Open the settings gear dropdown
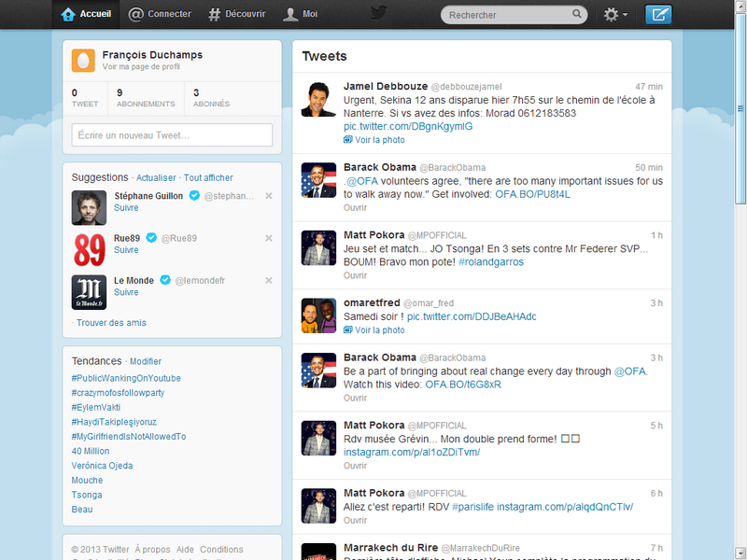 click(615, 14)
